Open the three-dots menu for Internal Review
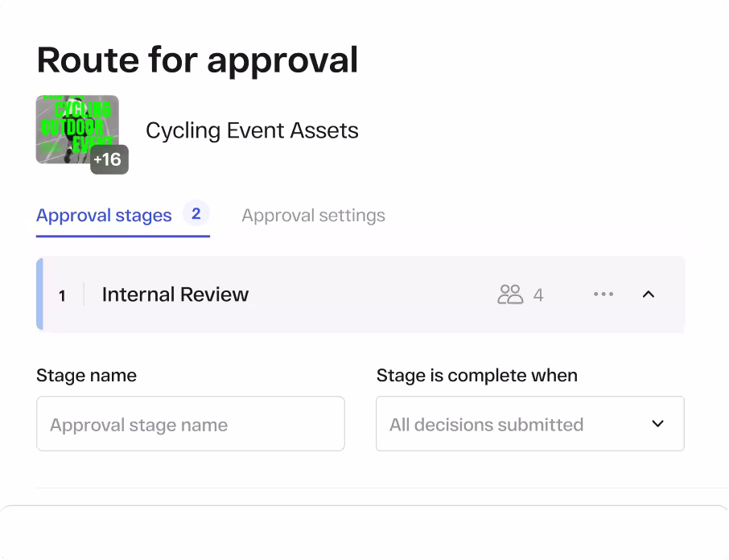This screenshot has height=560, width=729. 603,294
